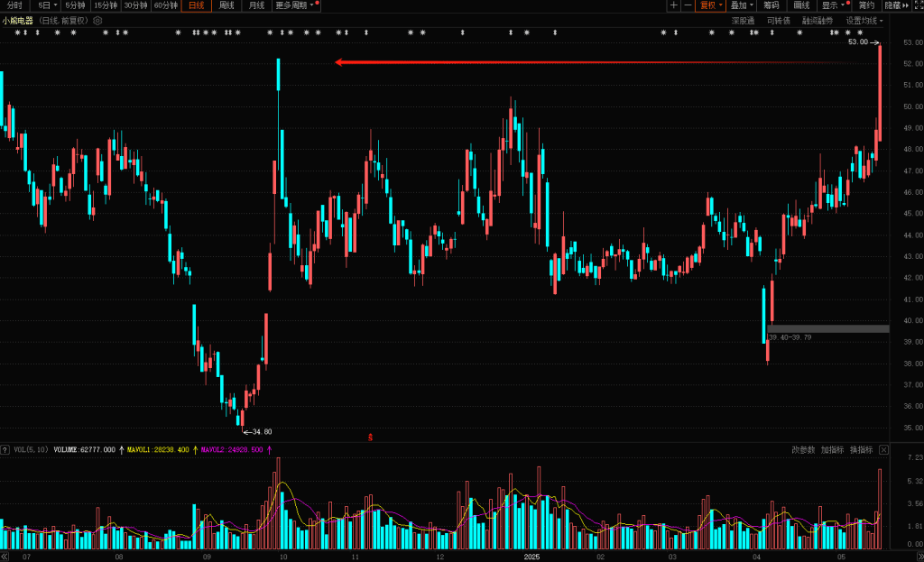Viewport: 924px width, 562px height.
Task: Click the MAVOL2 value 24928.500
Action: [245, 450]
